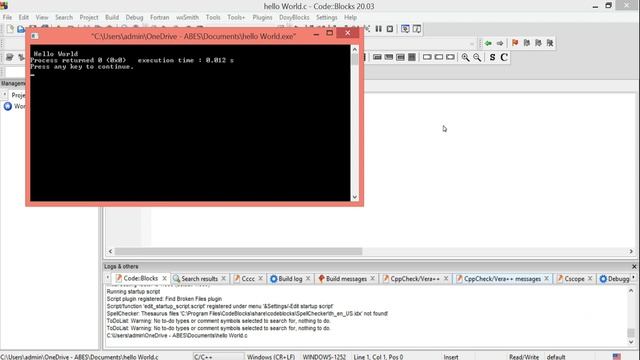Click the console scrollbar down arrow
Viewport: 640px width, 360px height.
point(355,197)
